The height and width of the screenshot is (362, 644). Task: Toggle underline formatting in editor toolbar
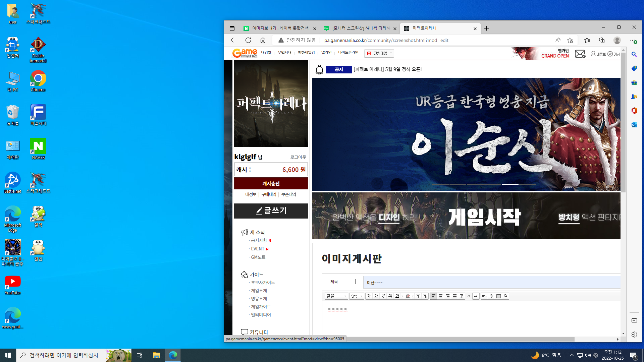(376, 296)
